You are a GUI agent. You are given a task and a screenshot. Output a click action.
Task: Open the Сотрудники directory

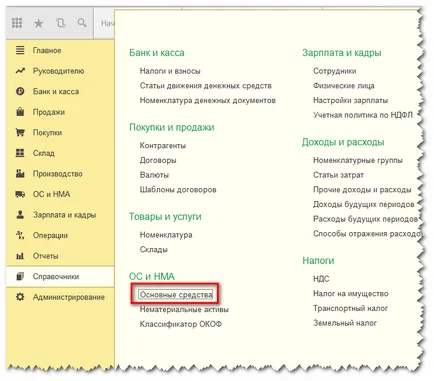point(335,71)
